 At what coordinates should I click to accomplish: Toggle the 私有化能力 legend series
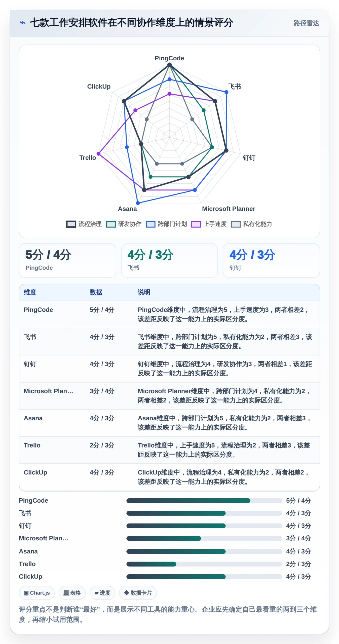[x=251, y=224]
